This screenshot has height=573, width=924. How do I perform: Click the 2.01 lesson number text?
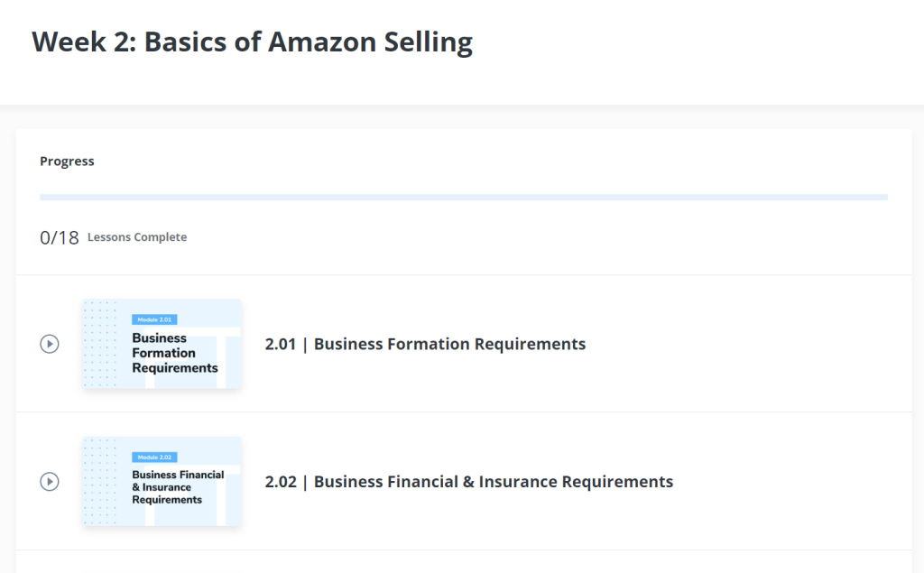point(281,344)
